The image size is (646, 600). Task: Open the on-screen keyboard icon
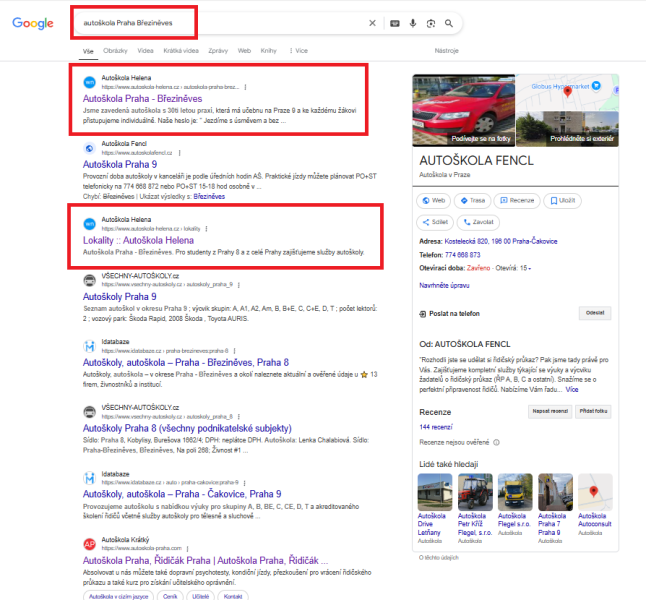coord(395,23)
